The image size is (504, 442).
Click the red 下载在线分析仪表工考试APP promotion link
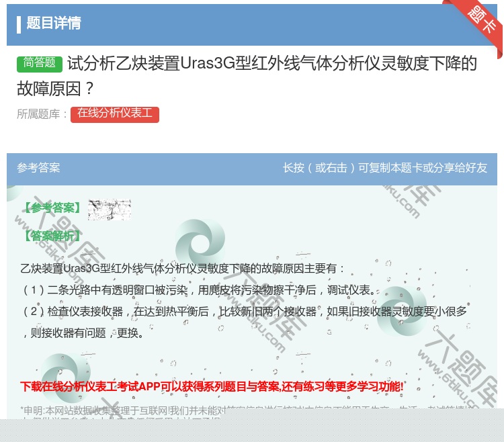[212, 386]
